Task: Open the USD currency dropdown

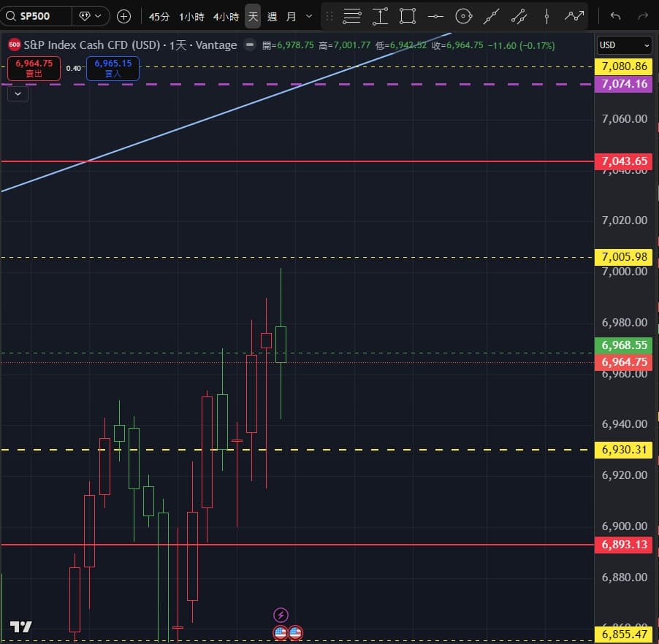Action: pyautogui.click(x=624, y=45)
